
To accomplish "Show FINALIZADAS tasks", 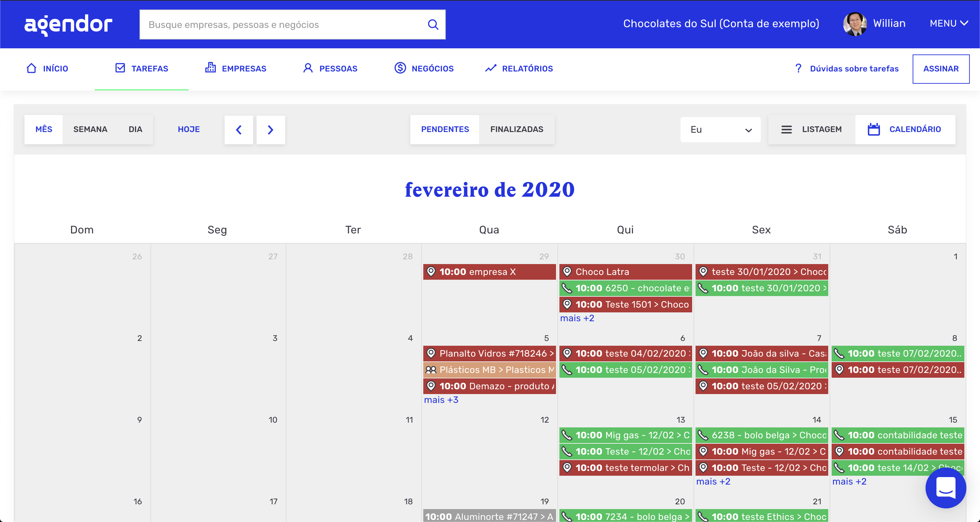I will 517,129.
